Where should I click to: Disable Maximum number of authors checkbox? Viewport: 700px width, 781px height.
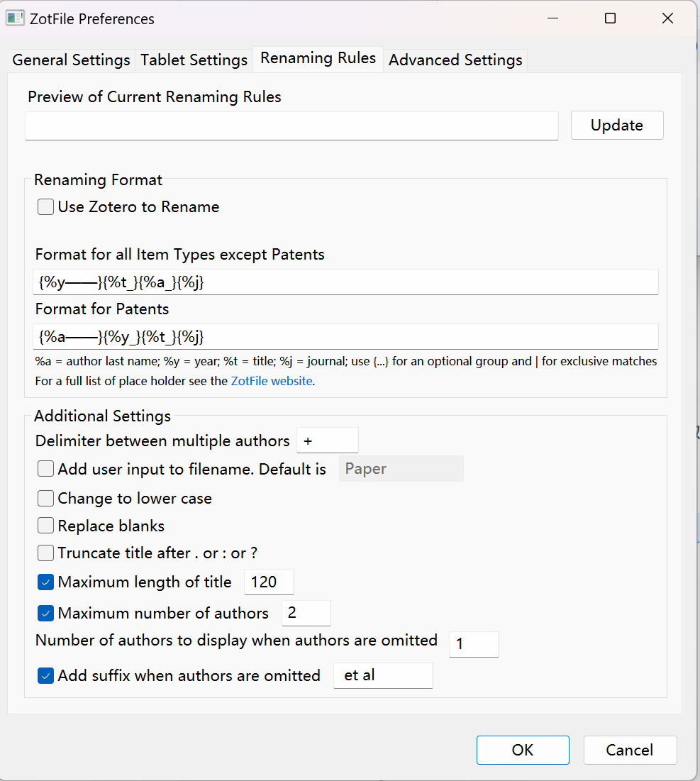tap(46, 613)
